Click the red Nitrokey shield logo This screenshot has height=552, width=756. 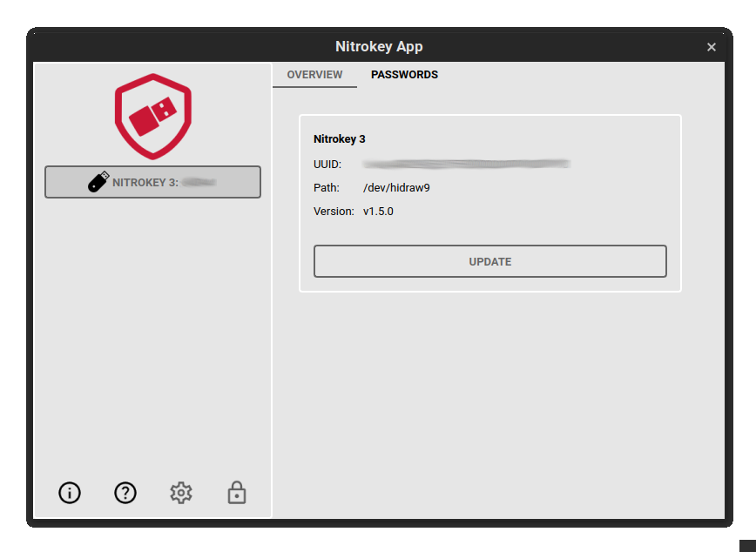(153, 116)
